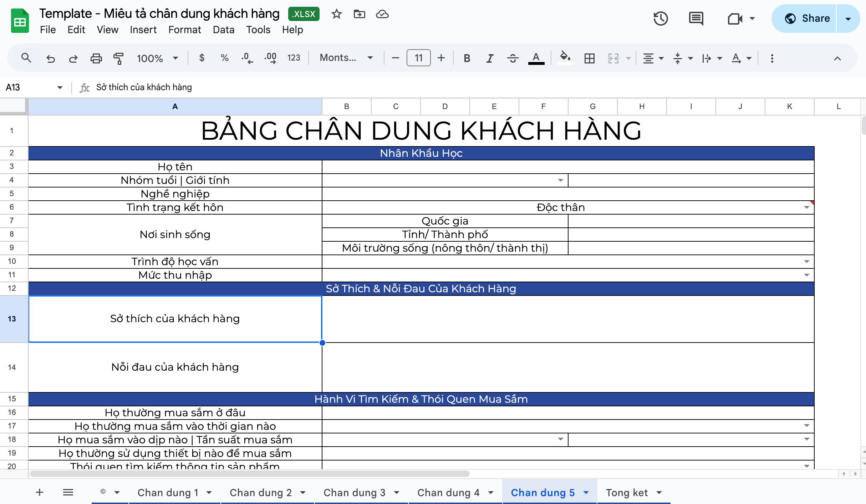Increase font size with plus button

click(x=441, y=58)
